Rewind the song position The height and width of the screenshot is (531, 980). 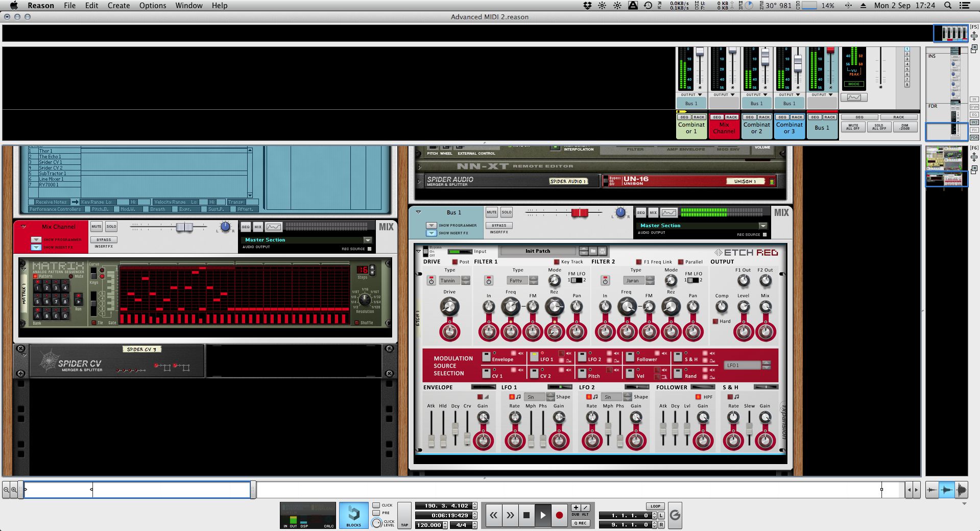(x=493, y=515)
